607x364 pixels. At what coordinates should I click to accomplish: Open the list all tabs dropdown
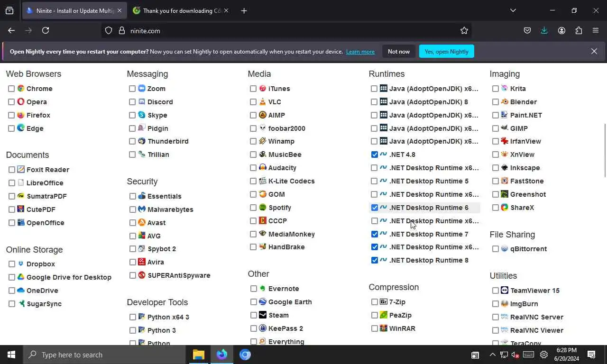click(513, 10)
